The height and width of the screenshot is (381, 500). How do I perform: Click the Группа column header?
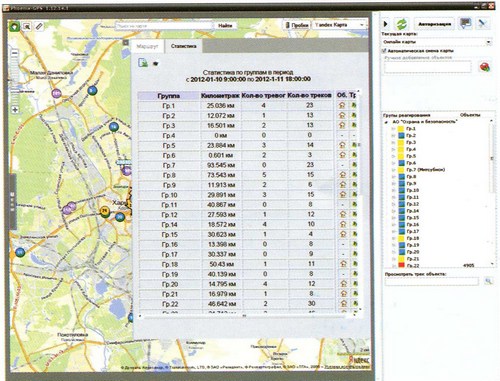(x=169, y=96)
